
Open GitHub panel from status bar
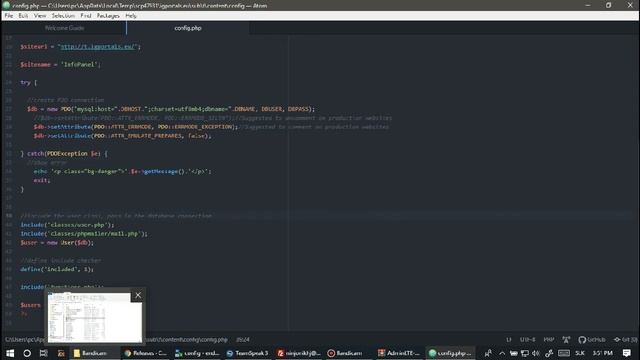pos(592,340)
